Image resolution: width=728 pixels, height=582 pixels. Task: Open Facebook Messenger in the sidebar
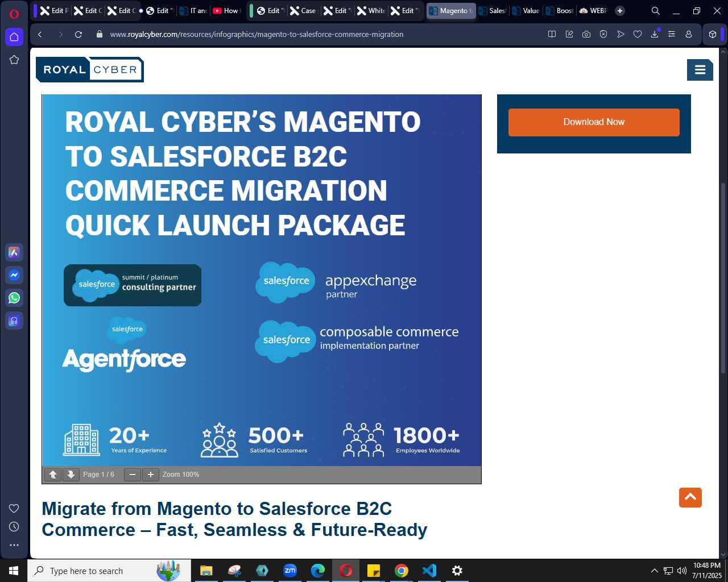click(x=14, y=275)
